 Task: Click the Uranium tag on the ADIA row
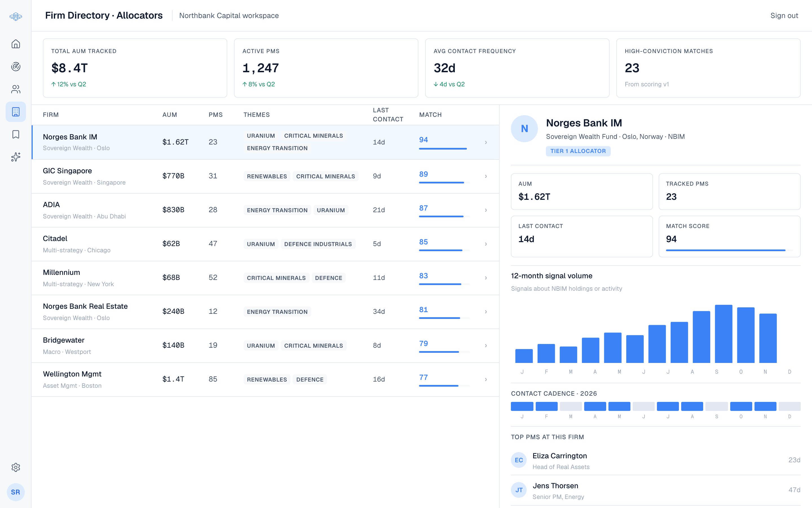(x=331, y=210)
